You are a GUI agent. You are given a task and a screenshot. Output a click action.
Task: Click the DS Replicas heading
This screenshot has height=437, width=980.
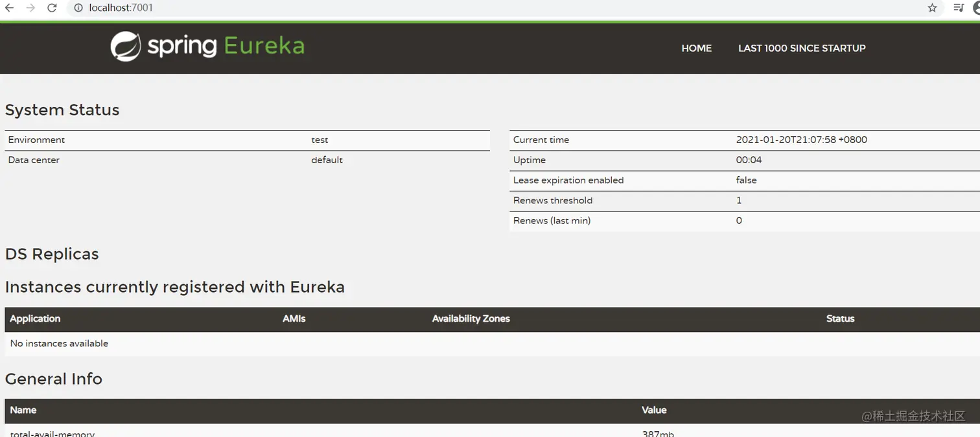tap(52, 254)
